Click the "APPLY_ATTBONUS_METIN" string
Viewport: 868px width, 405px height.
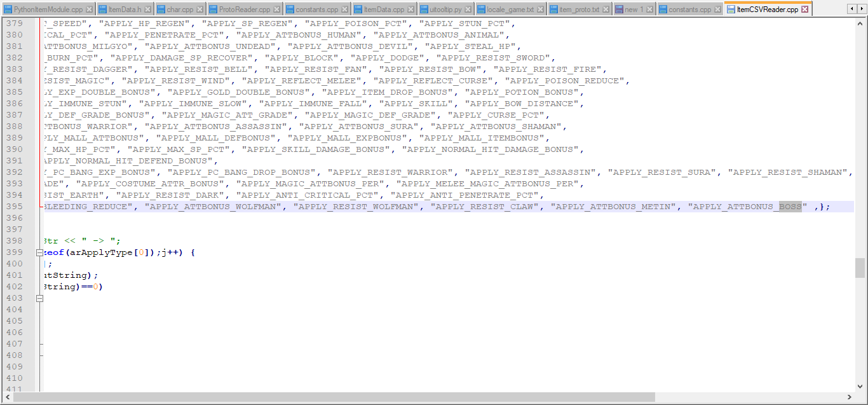(614, 207)
